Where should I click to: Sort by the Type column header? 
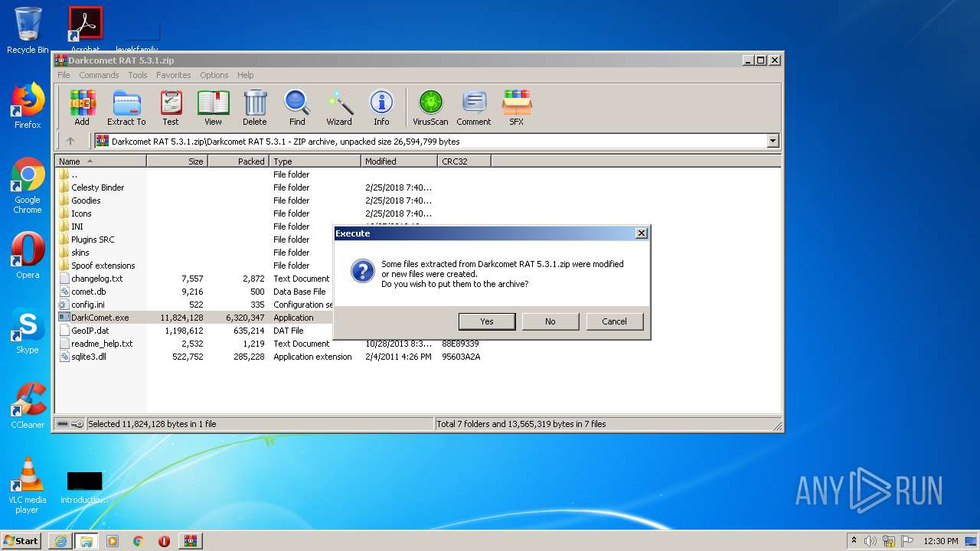point(315,161)
